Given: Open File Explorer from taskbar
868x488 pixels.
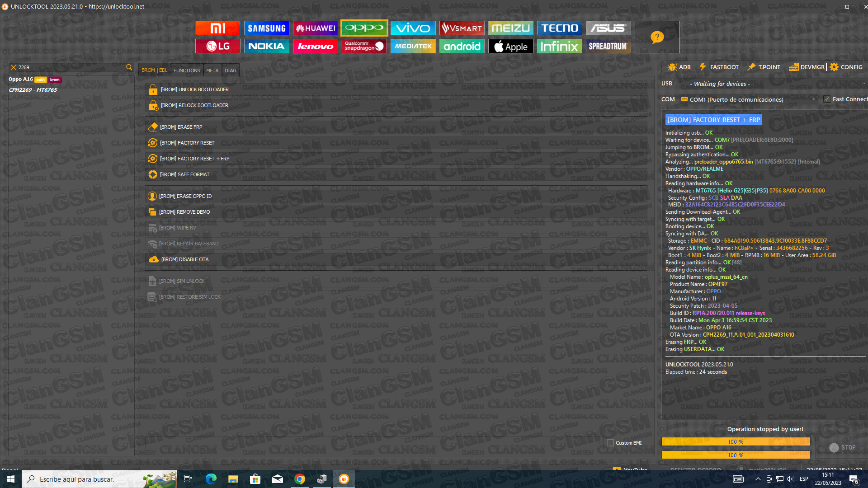Looking at the screenshot, I should pos(233,479).
